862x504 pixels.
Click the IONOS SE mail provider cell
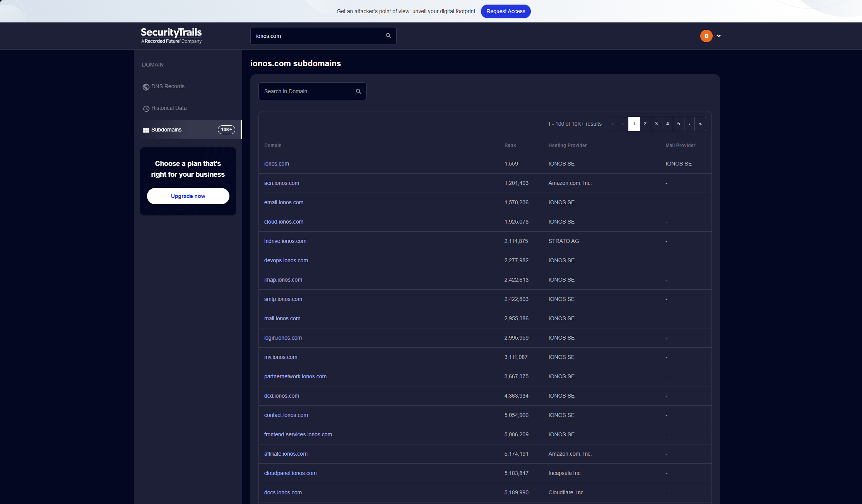point(679,164)
